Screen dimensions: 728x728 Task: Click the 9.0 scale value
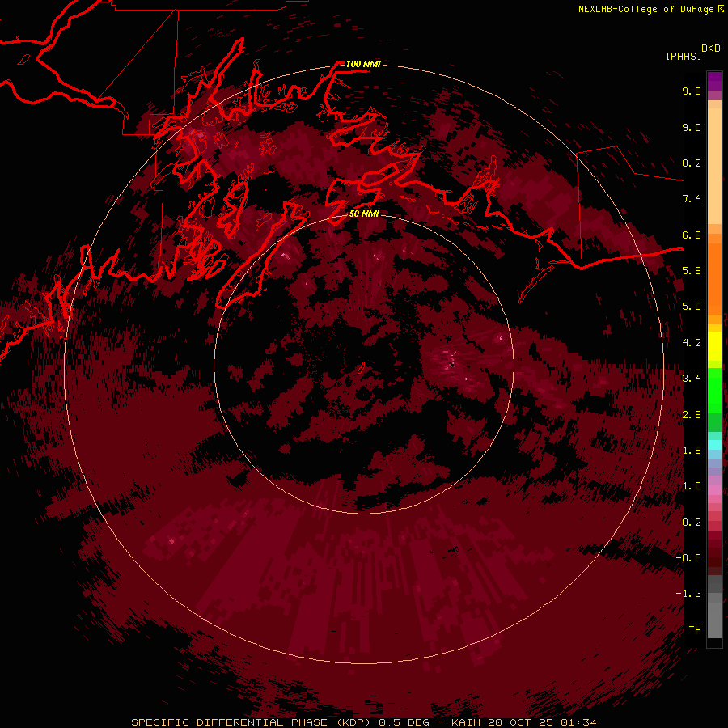pos(692,128)
